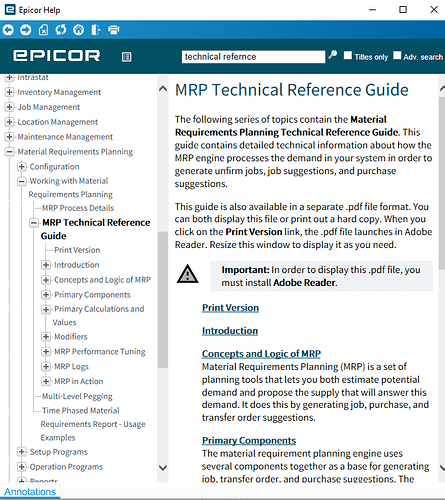Expand the Configuration node
The width and height of the screenshot is (445, 500).
coord(22,166)
